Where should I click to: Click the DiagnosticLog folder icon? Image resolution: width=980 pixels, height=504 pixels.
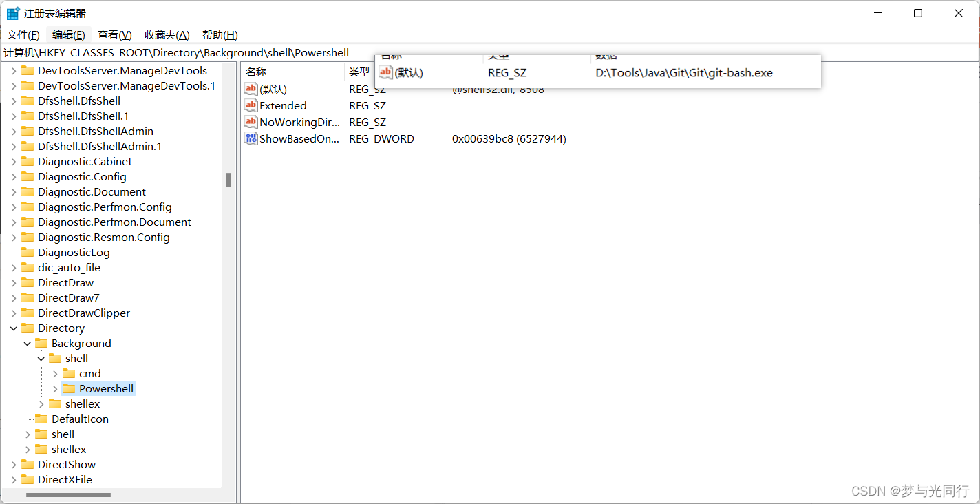(28, 252)
